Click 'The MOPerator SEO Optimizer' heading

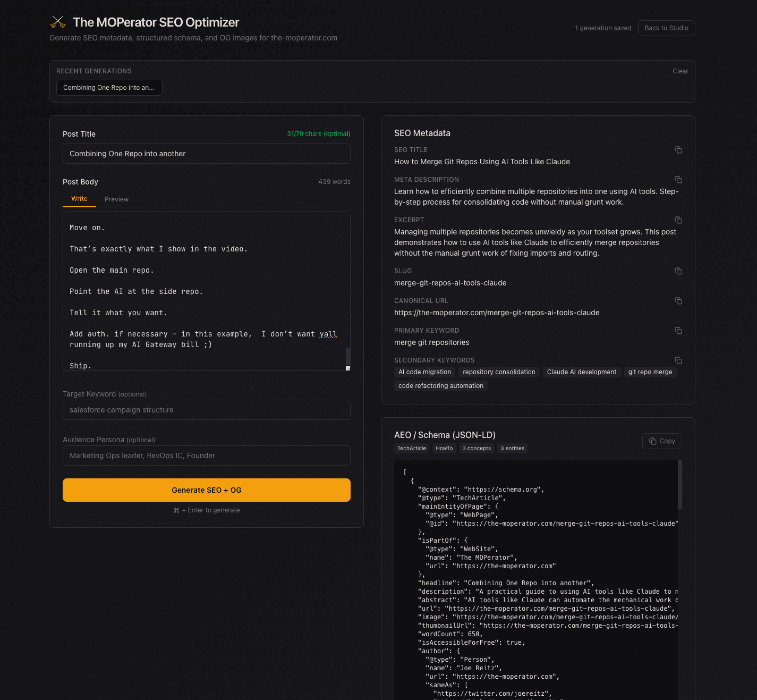(x=156, y=22)
